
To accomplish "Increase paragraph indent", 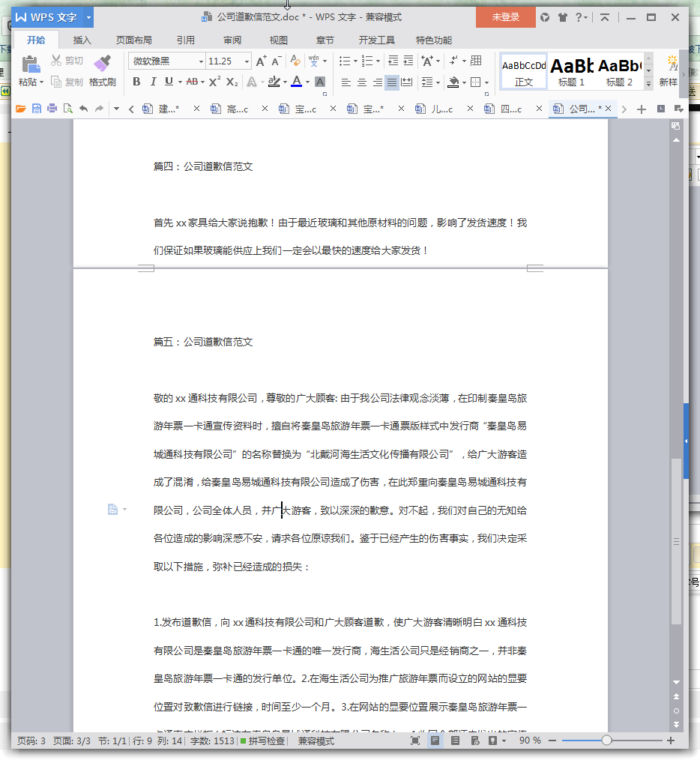I will point(408,61).
